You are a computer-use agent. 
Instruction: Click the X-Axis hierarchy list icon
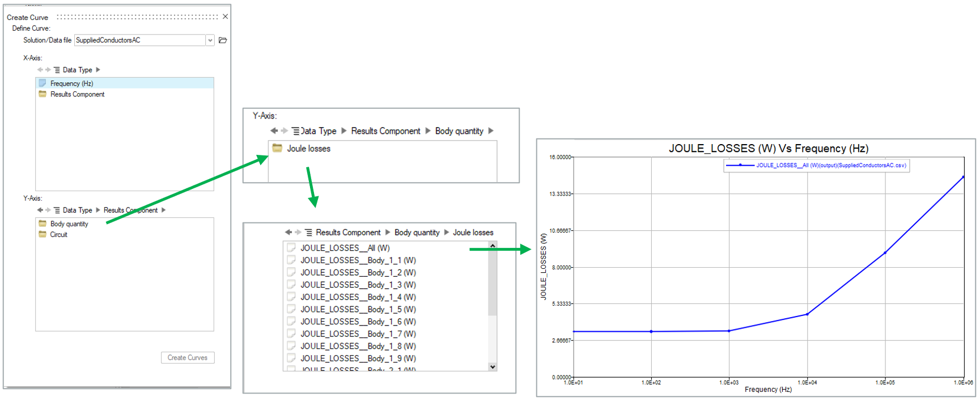click(57, 70)
